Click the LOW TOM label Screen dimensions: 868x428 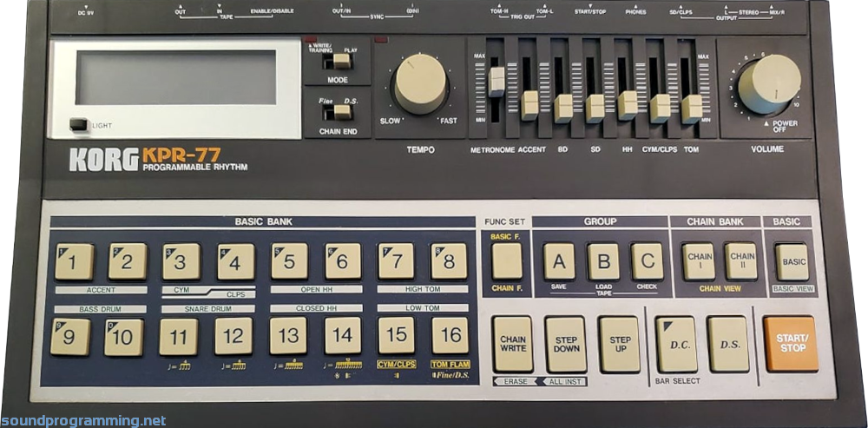coord(423,308)
